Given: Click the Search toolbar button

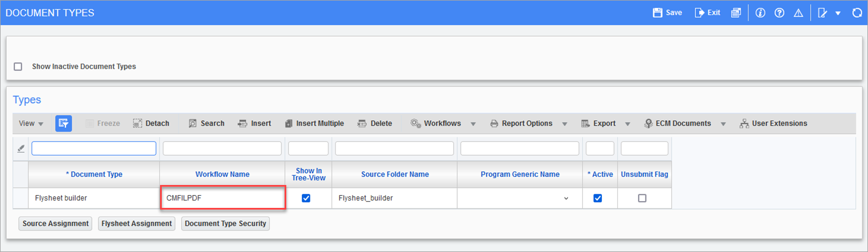Looking at the screenshot, I should 206,123.
